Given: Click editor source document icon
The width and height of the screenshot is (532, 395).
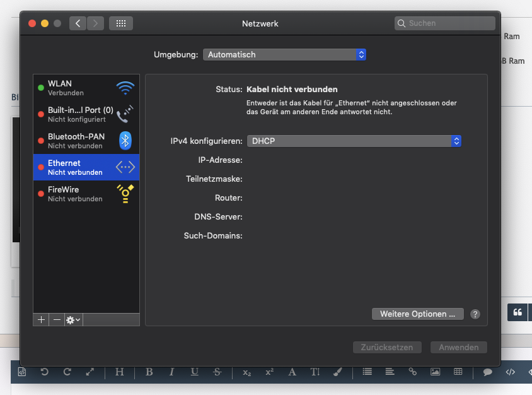Looking at the screenshot, I should [21, 372].
